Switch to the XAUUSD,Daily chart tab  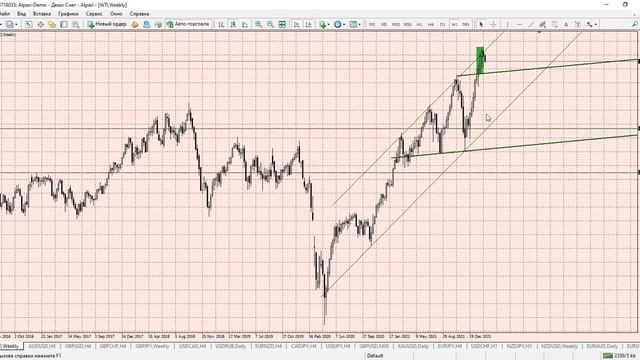(x=413, y=346)
